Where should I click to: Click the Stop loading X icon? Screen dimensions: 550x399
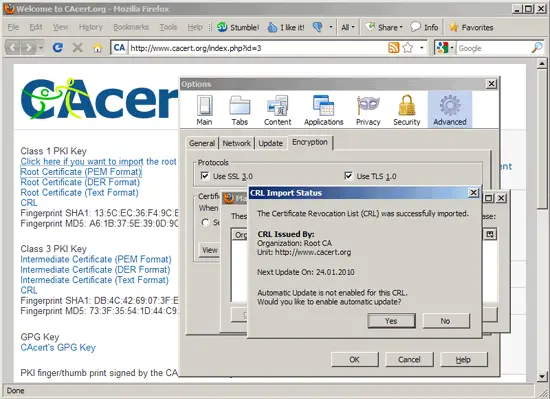[x=78, y=47]
